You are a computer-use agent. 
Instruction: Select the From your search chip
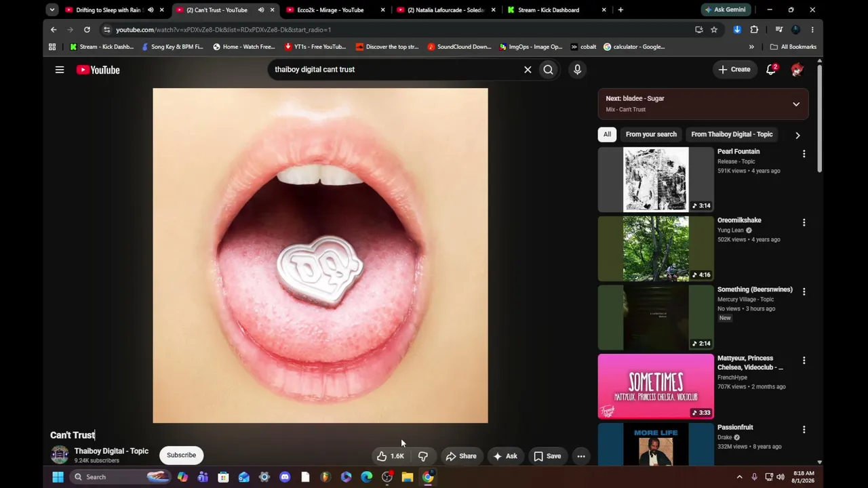(x=651, y=134)
